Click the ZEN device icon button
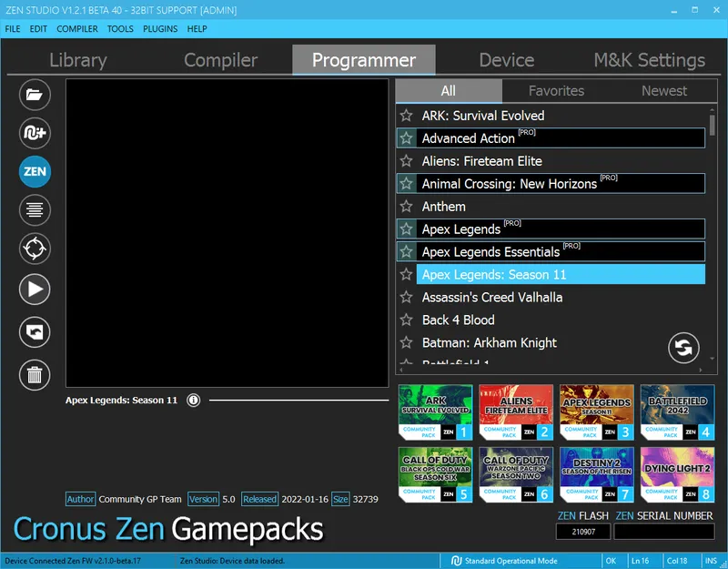Screen dimensions: 728x569 point(35,171)
